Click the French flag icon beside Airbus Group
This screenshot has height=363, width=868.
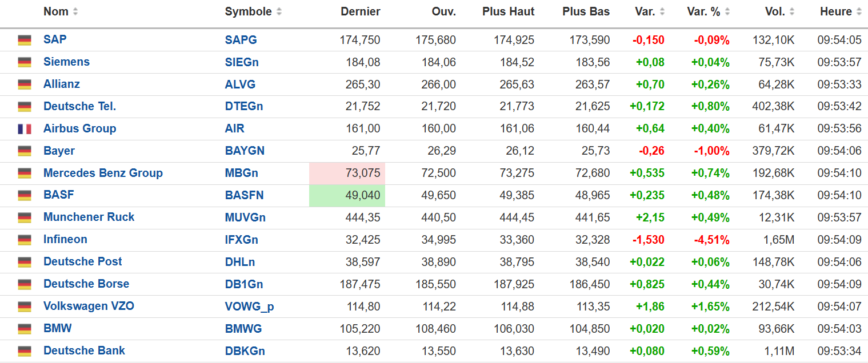pos(24,129)
